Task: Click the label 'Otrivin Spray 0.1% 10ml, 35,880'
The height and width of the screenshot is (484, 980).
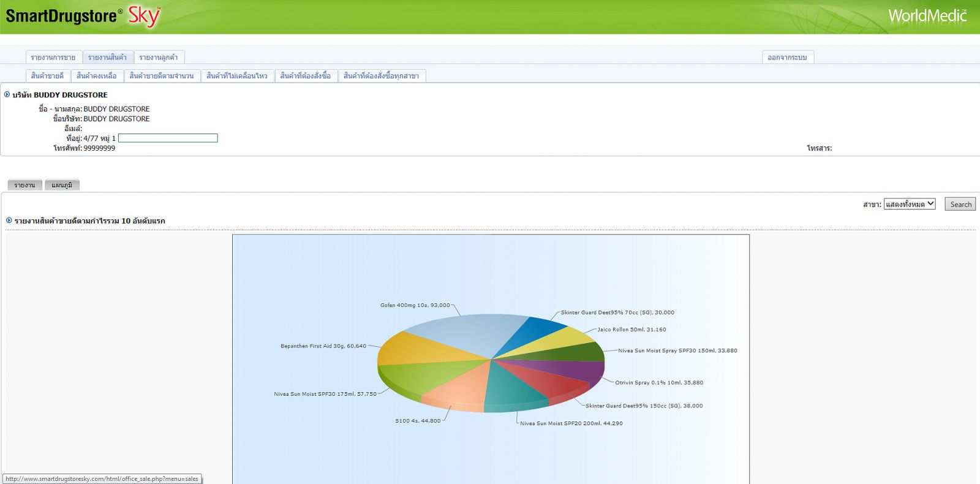Action: click(659, 382)
